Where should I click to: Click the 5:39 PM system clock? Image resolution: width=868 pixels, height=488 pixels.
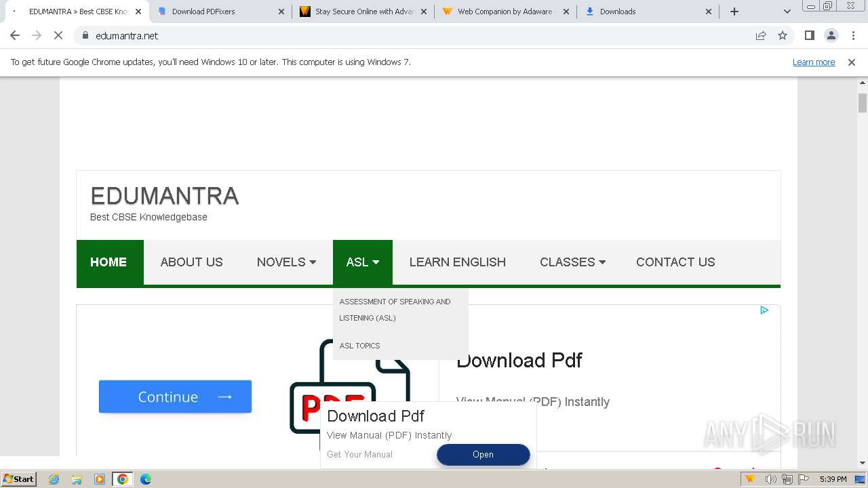click(x=833, y=479)
